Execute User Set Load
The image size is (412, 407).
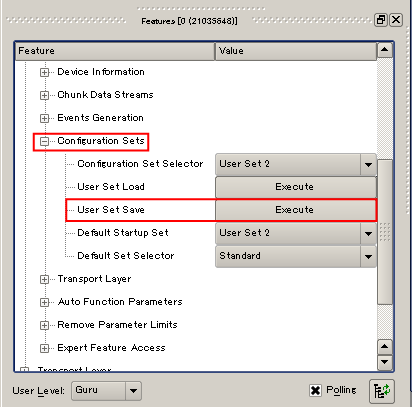coord(296,187)
